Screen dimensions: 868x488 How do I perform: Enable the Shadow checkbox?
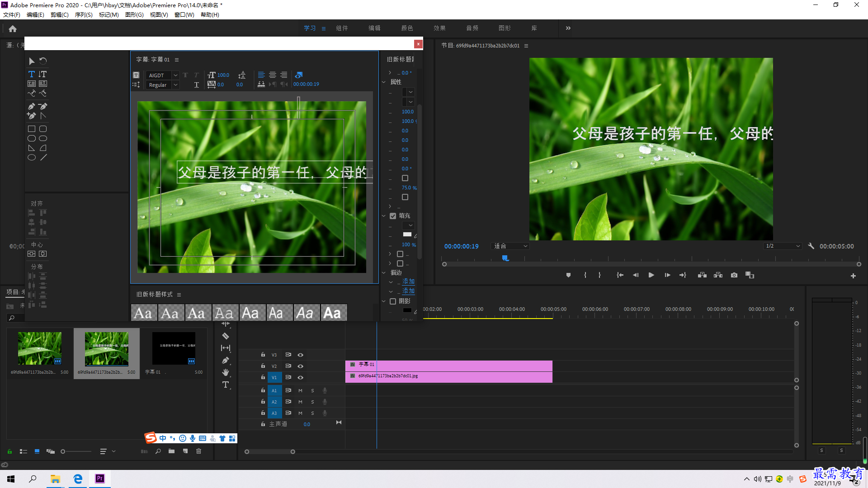393,301
